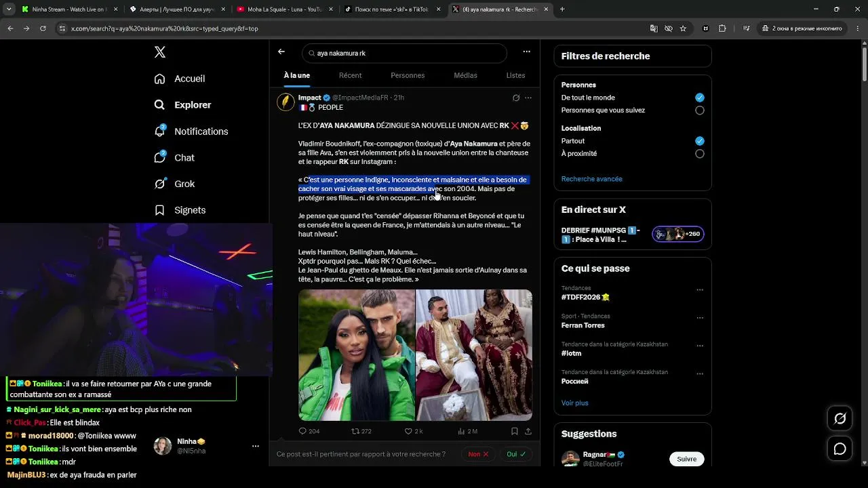
Task: Select the À la une tab
Action: [296, 75]
